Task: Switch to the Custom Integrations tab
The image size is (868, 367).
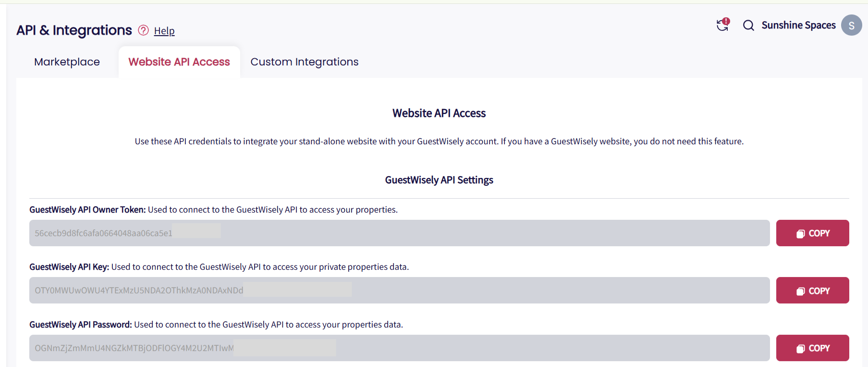Action: click(305, 62)
